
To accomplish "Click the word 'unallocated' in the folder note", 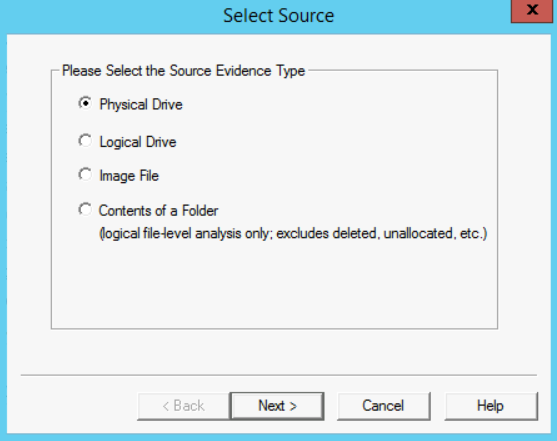I will 420,233.
